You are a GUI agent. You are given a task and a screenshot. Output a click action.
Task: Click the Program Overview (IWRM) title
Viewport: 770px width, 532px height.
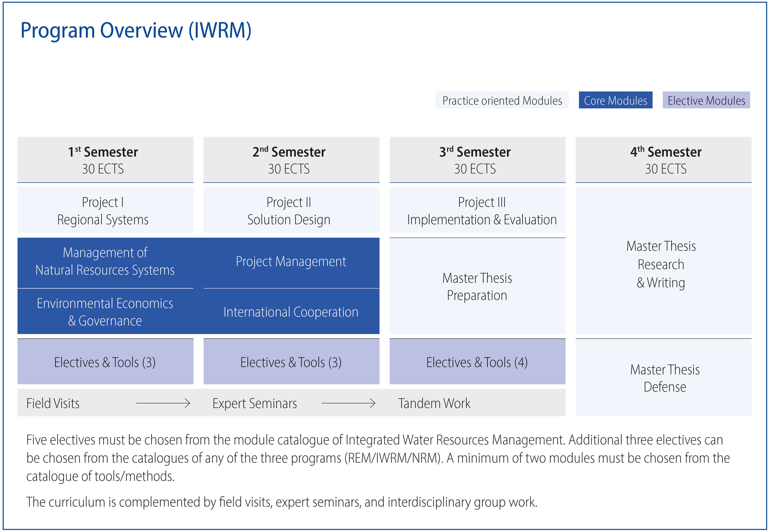tap(136, 30)
